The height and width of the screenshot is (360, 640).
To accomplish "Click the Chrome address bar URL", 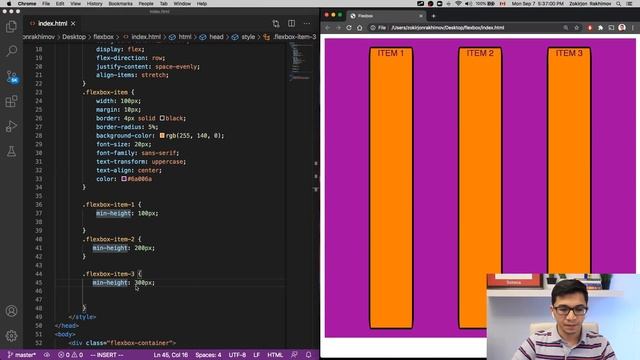I will tap(448, 28).
